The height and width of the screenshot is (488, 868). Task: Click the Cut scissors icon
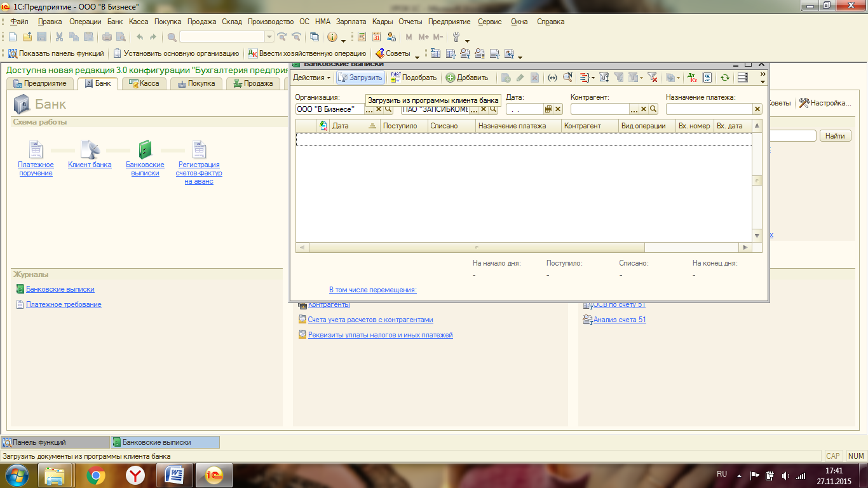[60, 37]
